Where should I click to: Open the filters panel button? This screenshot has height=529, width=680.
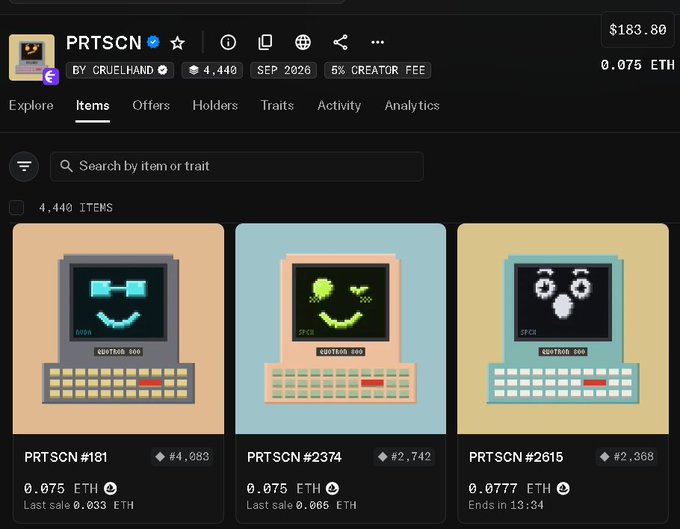(x=24, y=166)
